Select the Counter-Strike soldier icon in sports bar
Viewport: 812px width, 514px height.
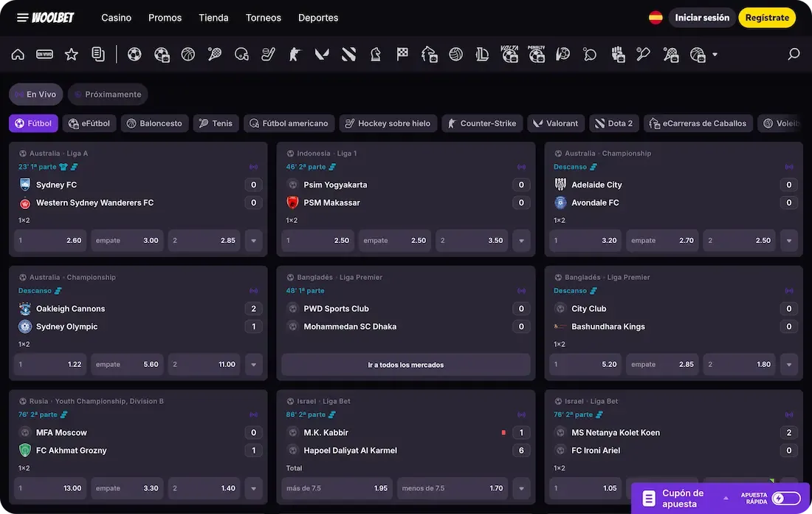coord(295,54)
